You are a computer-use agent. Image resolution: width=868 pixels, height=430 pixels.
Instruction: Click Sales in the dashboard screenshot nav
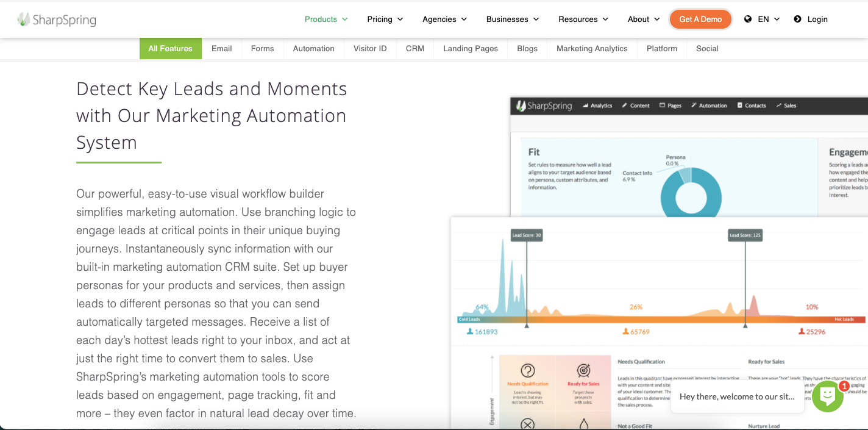(x=786, y=106)
